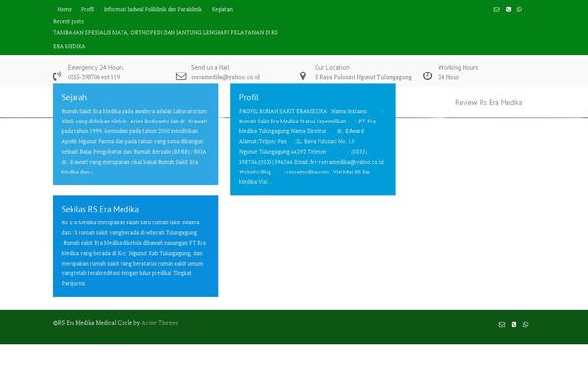
Task: Click the Emergency 24 Hours label
Action: pos(95,68)
